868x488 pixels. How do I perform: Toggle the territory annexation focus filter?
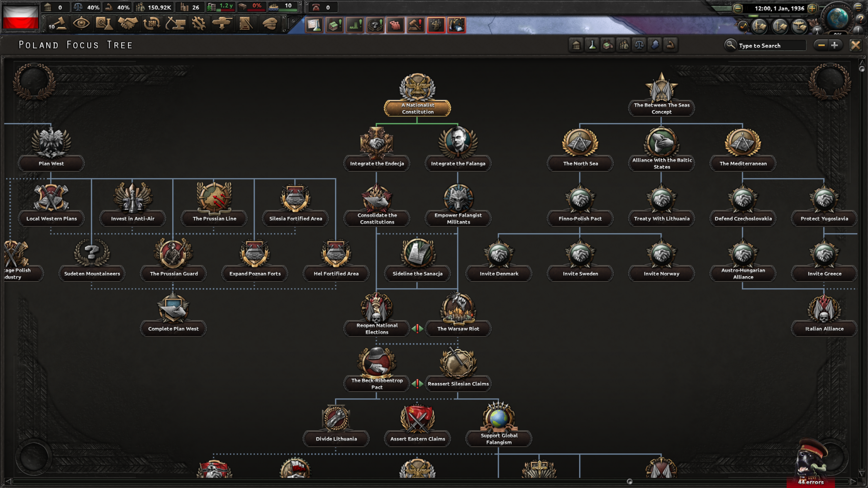coord(655,45)
